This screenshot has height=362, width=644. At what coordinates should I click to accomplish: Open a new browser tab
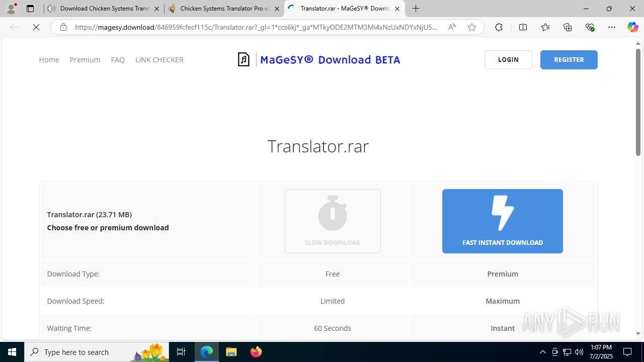pyautogui.click(x=416, y=9)
